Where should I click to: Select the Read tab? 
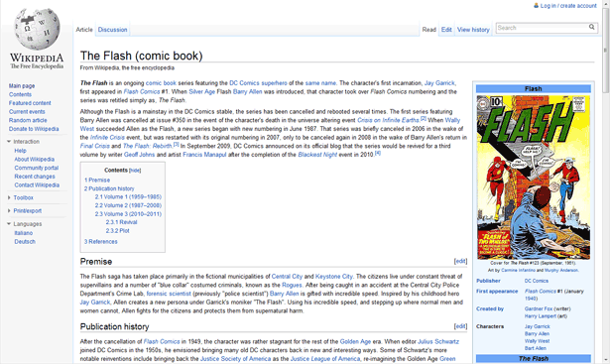coord(429,30)
